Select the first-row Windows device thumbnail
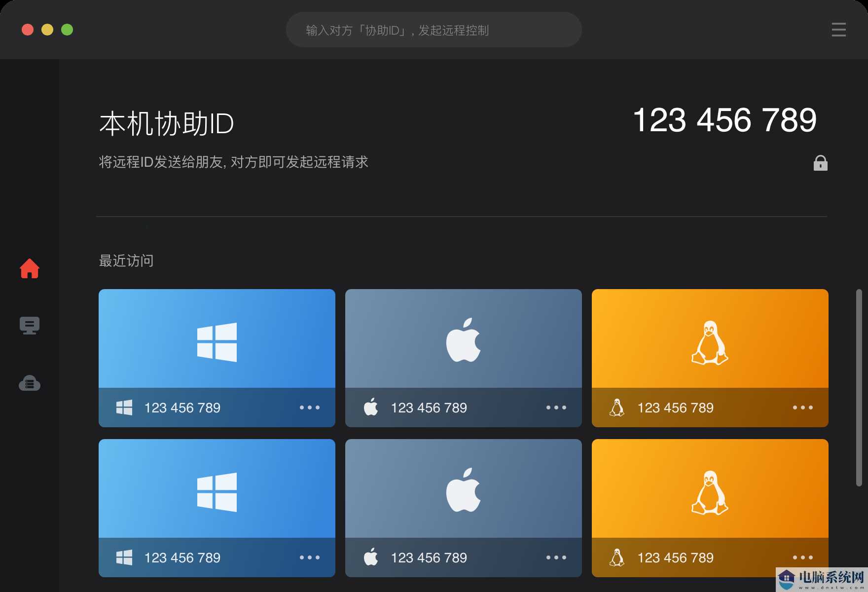Screen dimensions: 868x592 (x=217, y=338)
